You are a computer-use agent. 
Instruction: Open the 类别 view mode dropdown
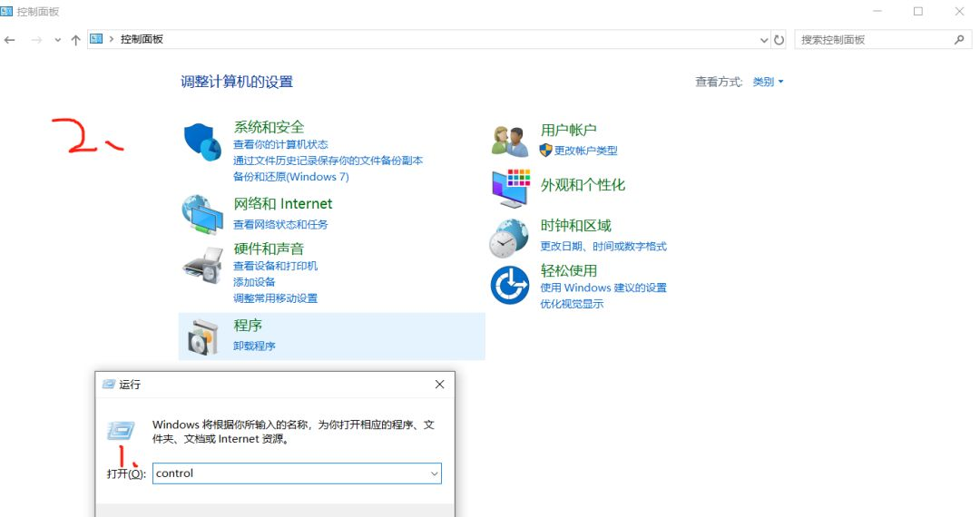(x=769, y=82)
